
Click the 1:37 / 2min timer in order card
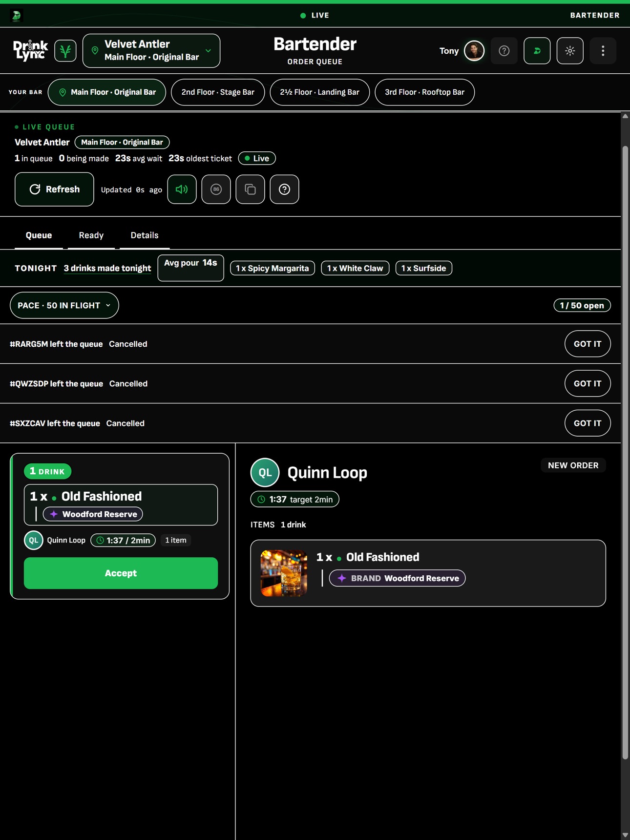[x=123, y=540]
